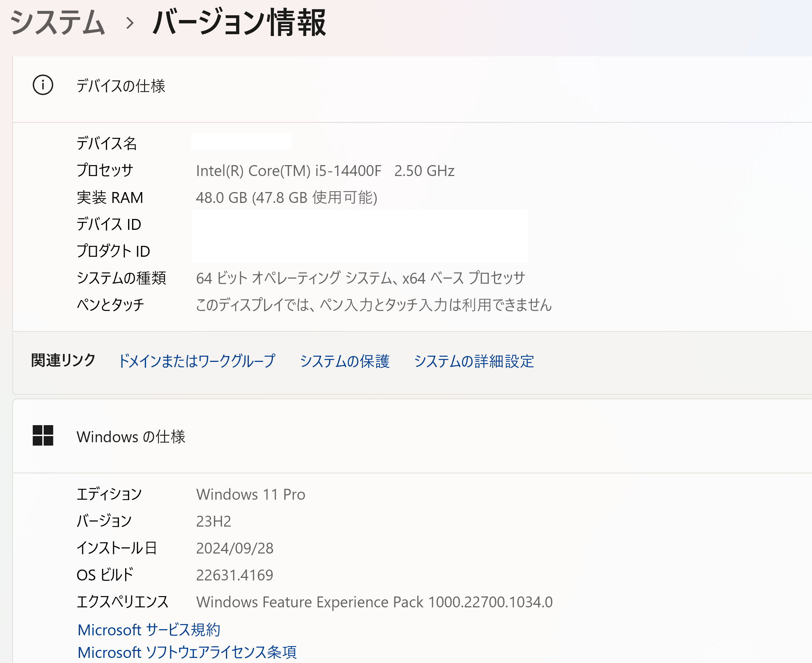The width and height of the screenshot is (812, 663).
Task: Click the processor value Intel Core i5-14400F
Action: click(325, 171)
